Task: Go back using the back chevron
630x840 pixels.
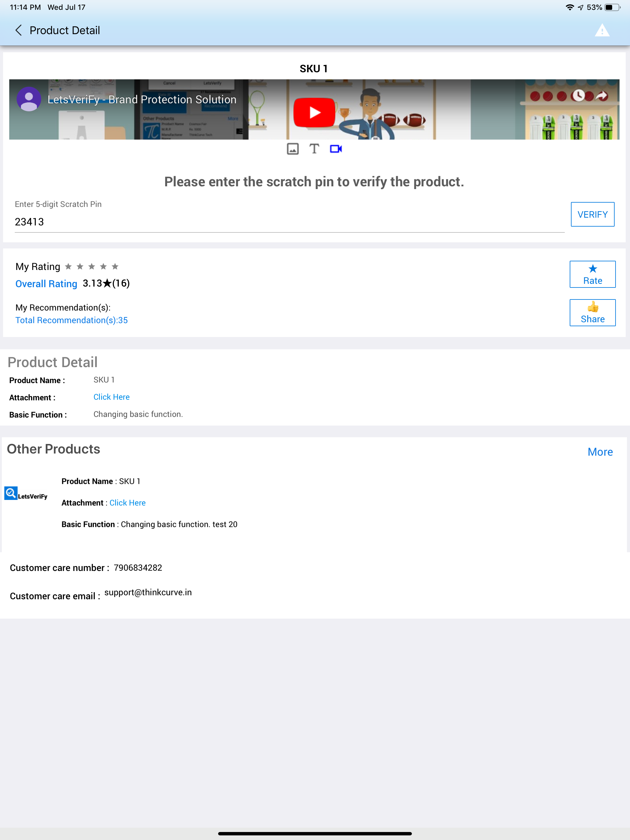Action: (18, 30)
